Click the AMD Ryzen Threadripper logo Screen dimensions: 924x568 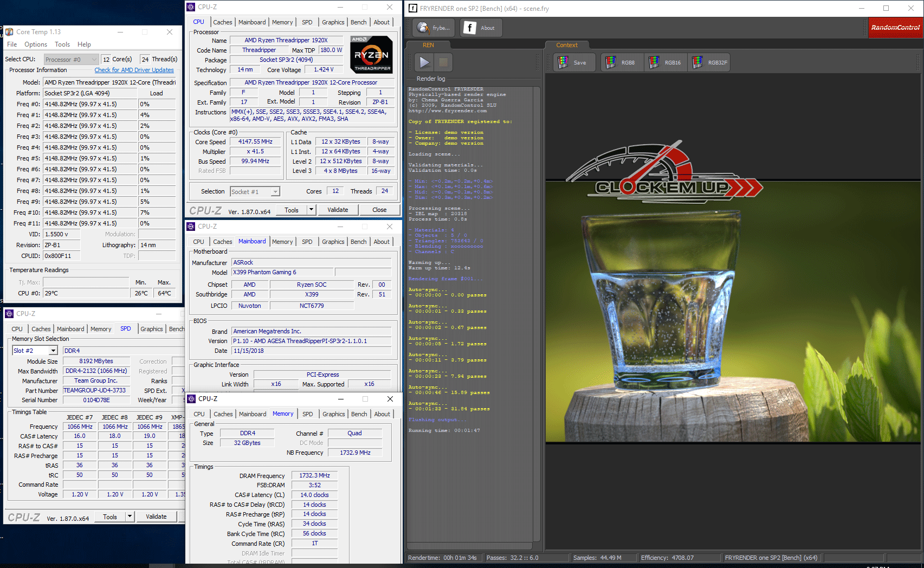(x=371, y=55)
